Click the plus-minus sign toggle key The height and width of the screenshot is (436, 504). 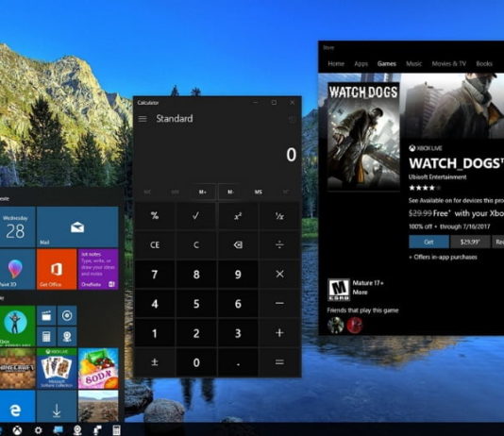point(155,362)
